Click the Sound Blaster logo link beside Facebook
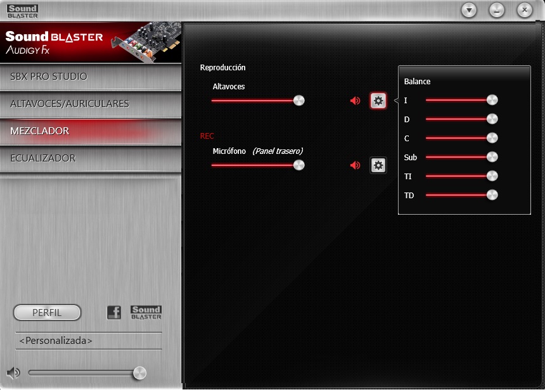This screenshot has height=392, width=545. pyautogui.click(x=146, y=312)
